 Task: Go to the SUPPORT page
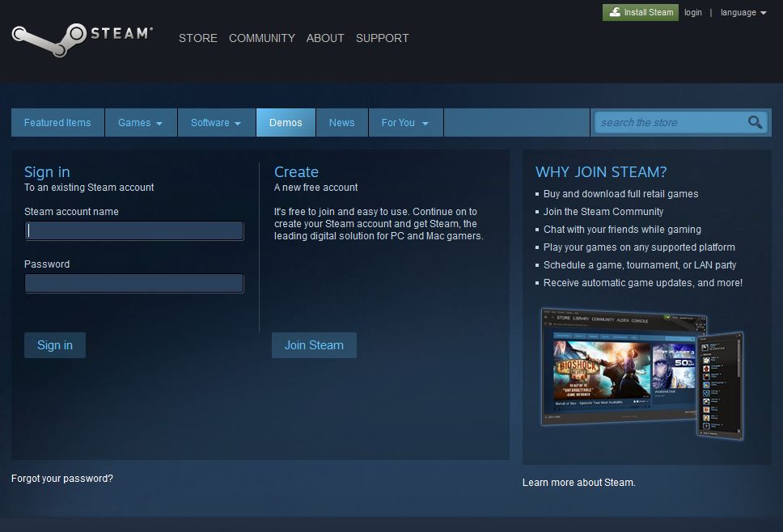pos(382,38)
